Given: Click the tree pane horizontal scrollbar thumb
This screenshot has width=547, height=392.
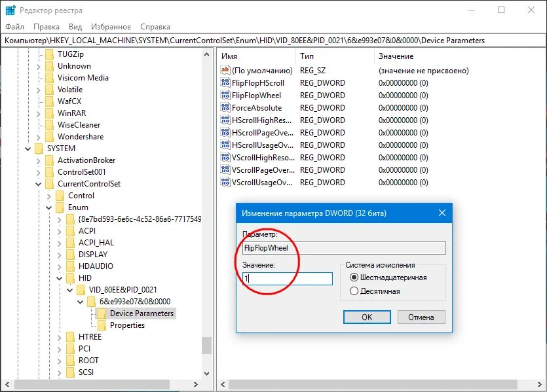Looking at the screenshot, I should click(x=92, y=384).
